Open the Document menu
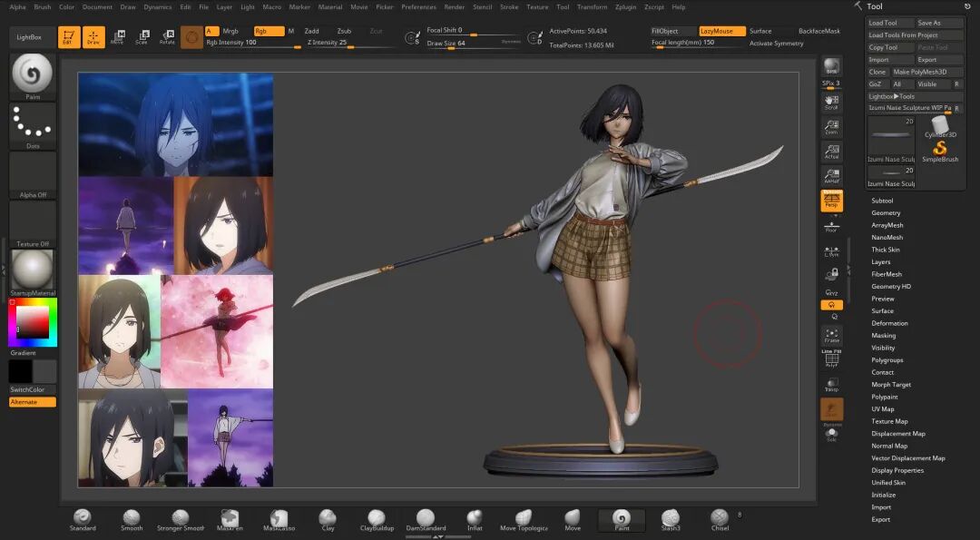 pos(97,7)
